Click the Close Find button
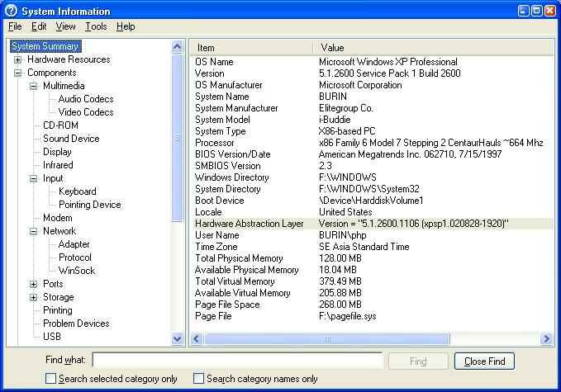 (484, 361)
